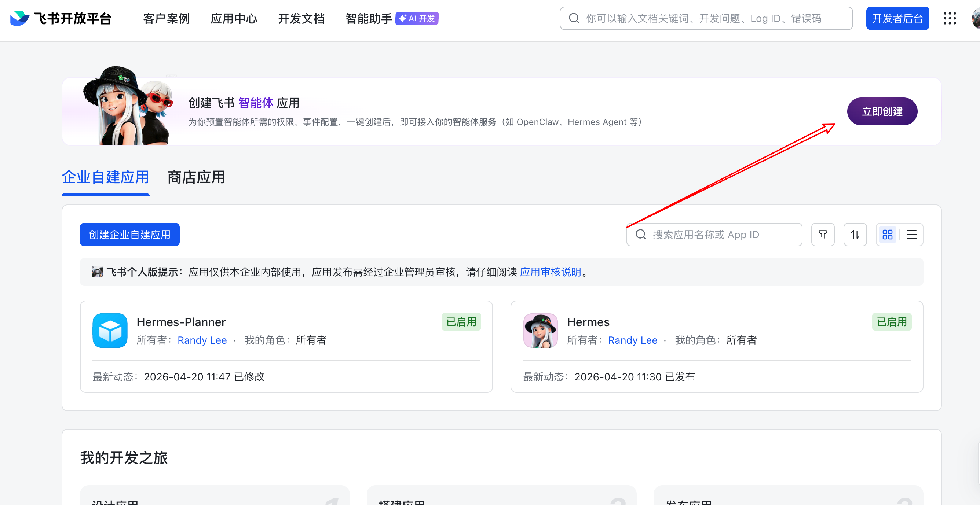
Task: Click the filter funnel icon
Action: pos(823,235)
